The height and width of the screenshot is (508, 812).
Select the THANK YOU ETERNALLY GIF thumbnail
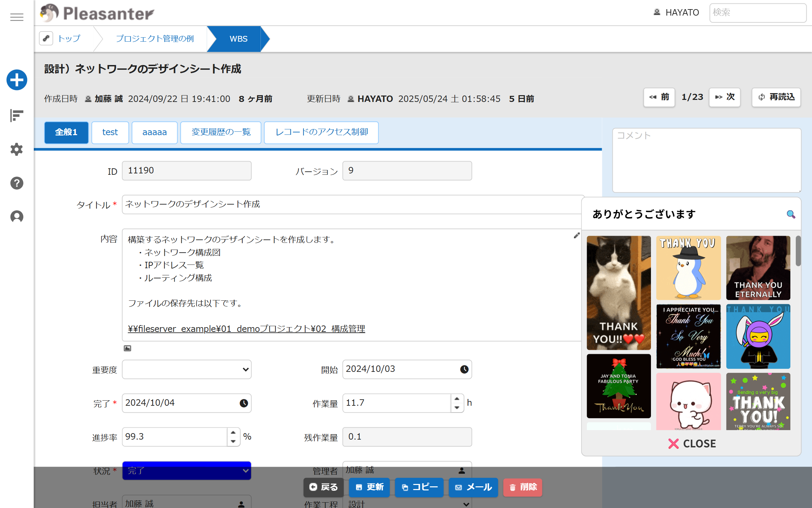758,268
